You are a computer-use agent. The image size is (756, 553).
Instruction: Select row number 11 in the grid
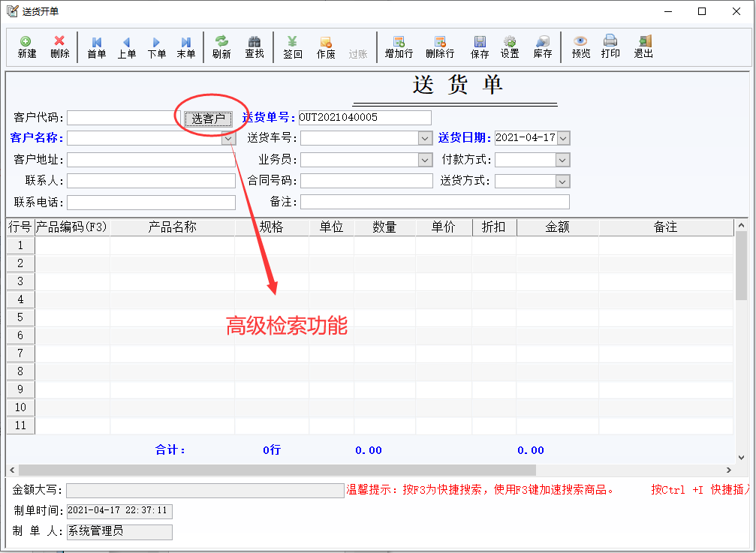[20, 425]
